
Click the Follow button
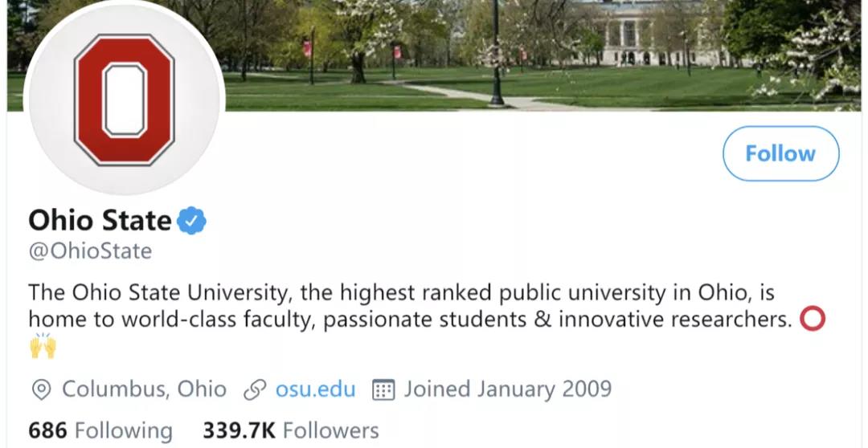click(780, 153)
